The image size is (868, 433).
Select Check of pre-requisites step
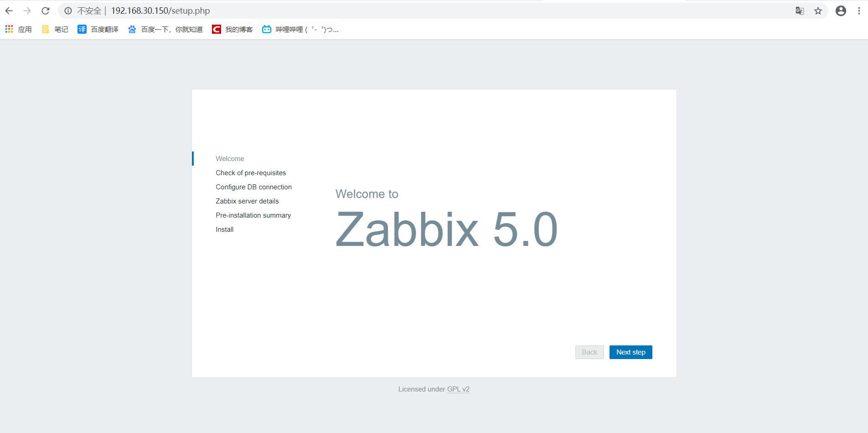[251, 173]
